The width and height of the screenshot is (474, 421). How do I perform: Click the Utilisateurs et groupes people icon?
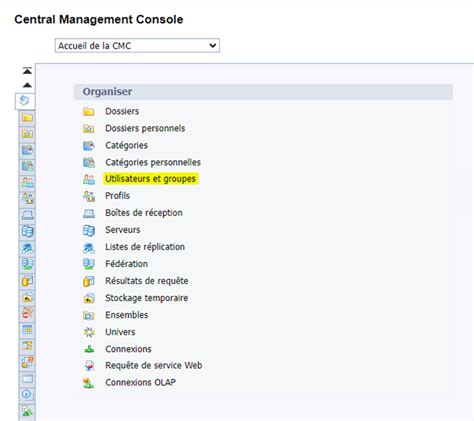point(89,179)
